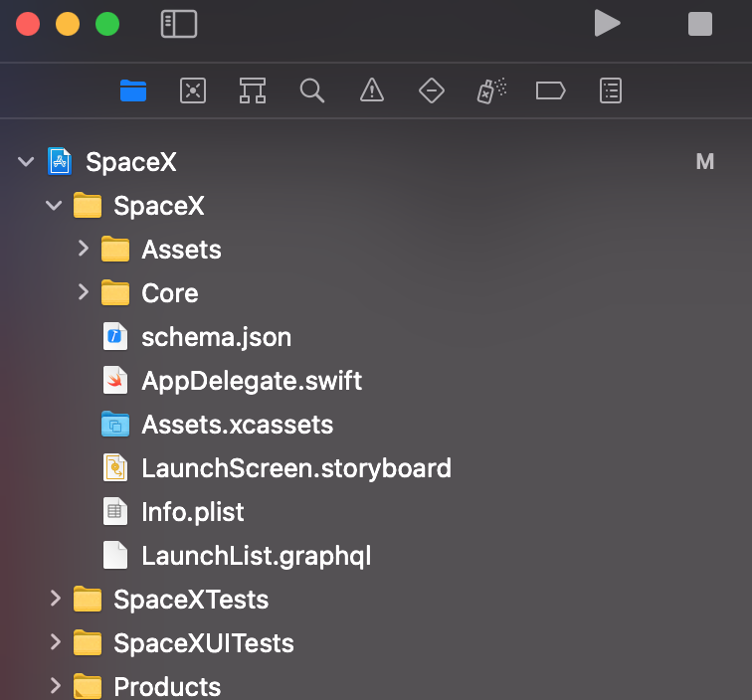Select the Project navigator folder tab
This screenshot has width=752, height=700.
pyautogui.click(x=133, y=91)
